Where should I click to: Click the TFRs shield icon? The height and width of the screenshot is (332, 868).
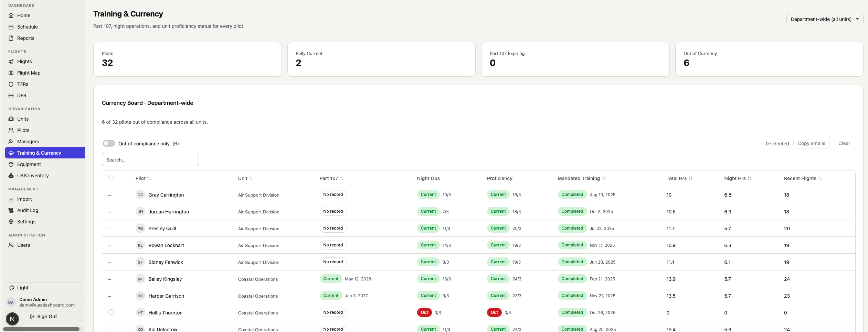click(x=11, y=84)
